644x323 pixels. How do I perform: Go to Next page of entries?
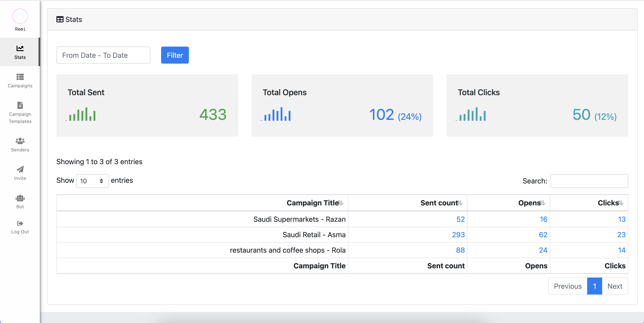click(x=615, y=286)
